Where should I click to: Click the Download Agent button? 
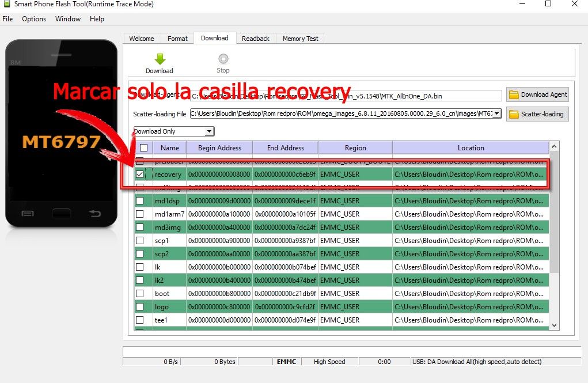click(x=537, y=94)
